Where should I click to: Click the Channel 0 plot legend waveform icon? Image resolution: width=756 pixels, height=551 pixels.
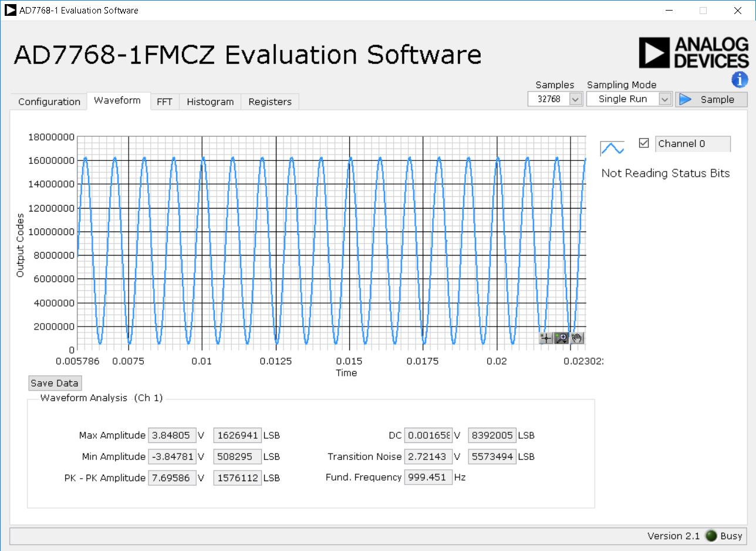pos(612,149)
